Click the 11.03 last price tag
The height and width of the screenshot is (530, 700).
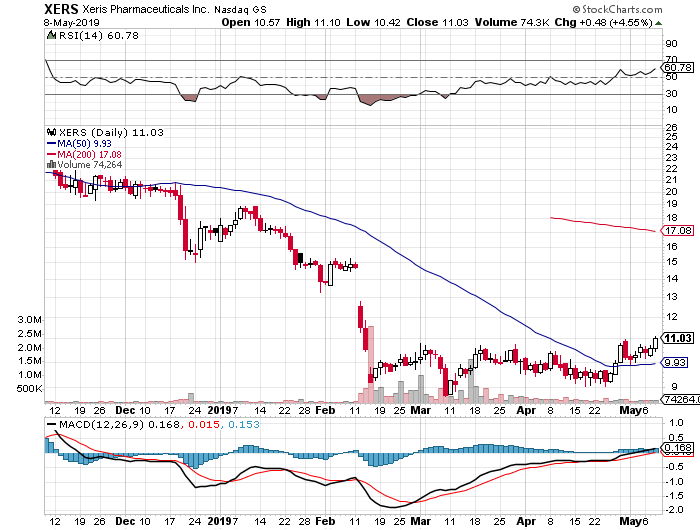tap(678, 338)
